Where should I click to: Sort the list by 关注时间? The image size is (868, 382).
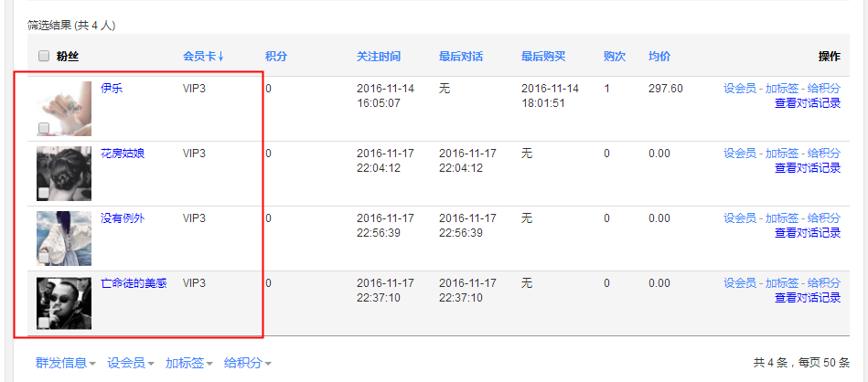[x=378, y=57]
